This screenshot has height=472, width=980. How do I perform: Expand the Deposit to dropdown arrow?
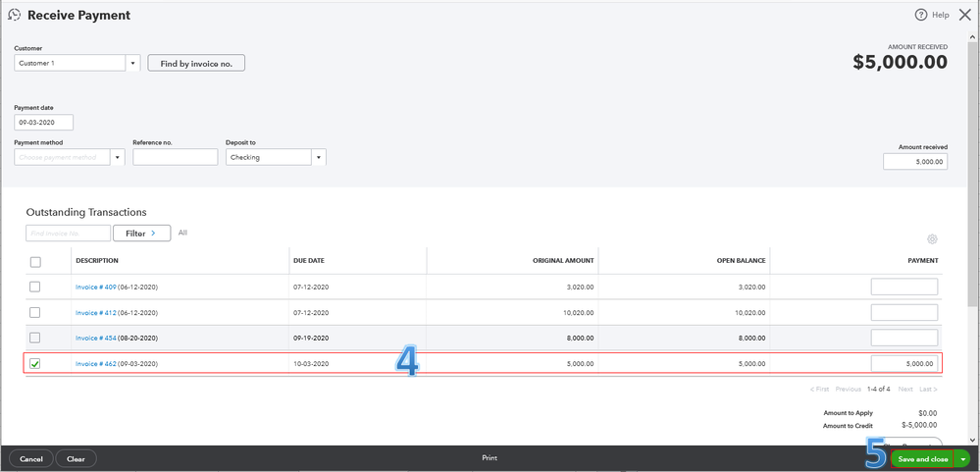319,158
